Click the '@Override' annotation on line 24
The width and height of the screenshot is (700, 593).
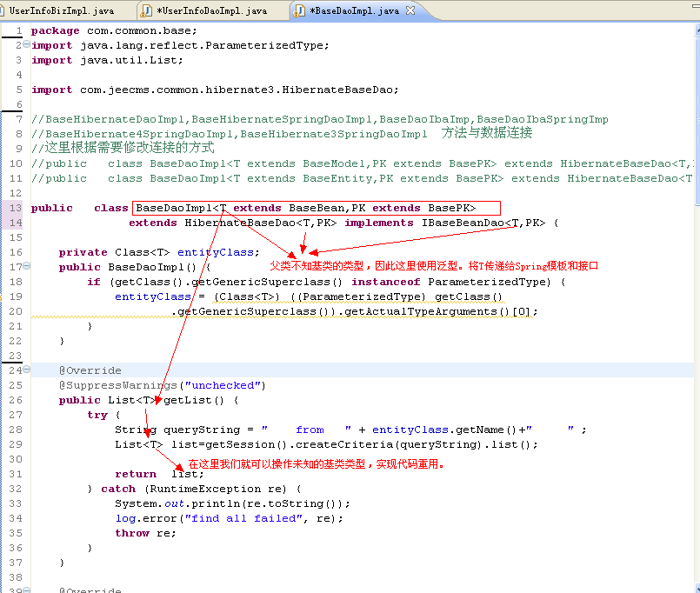(90, 370)
